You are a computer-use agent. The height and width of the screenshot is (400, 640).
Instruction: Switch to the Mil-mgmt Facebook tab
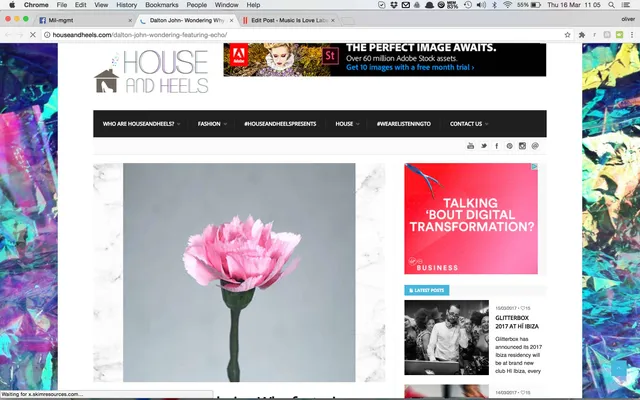pos(84,20)
